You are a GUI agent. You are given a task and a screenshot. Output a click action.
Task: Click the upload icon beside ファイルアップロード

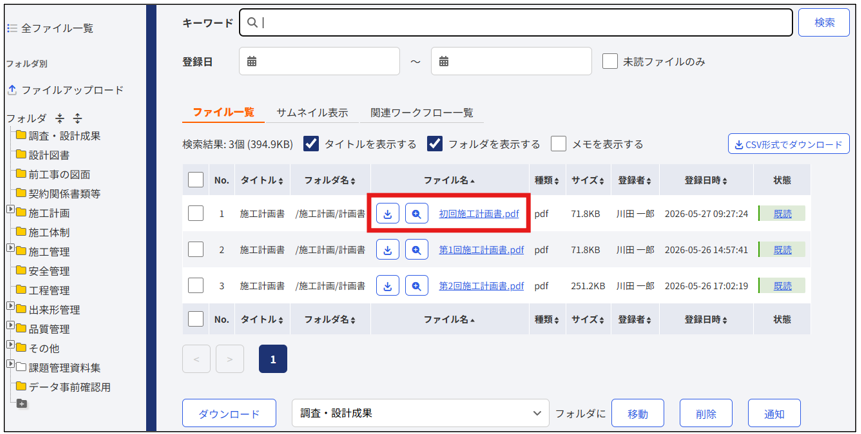point(12,90)
